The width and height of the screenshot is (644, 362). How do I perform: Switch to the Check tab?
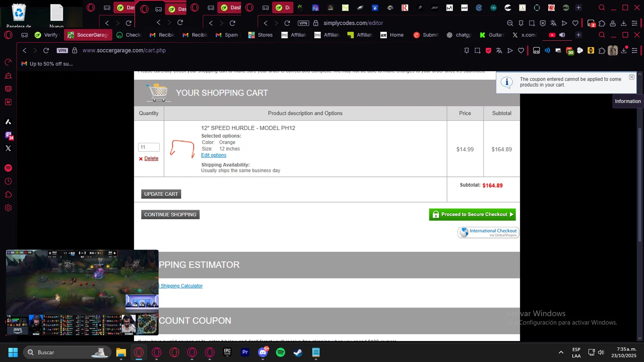pos(129,35)
